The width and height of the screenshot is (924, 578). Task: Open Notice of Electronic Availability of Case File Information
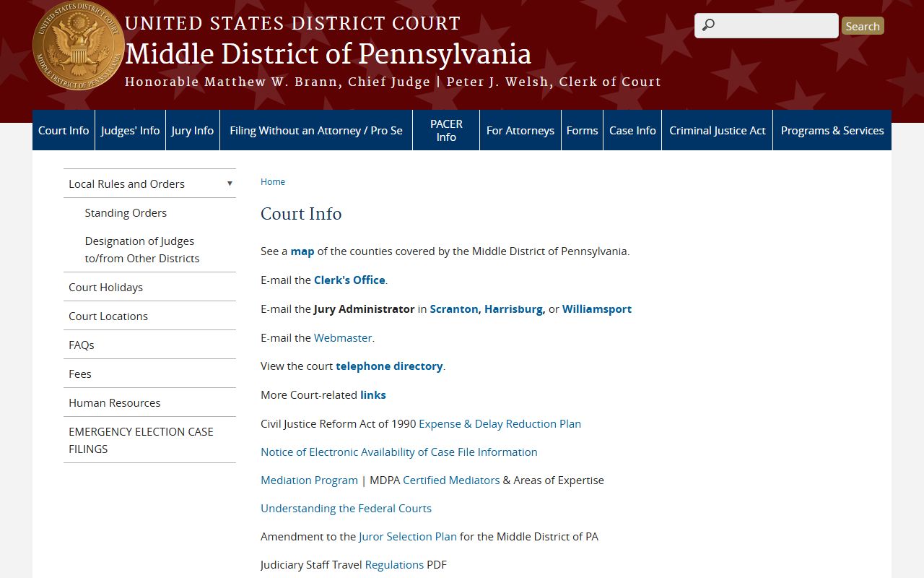pos(399,452)
